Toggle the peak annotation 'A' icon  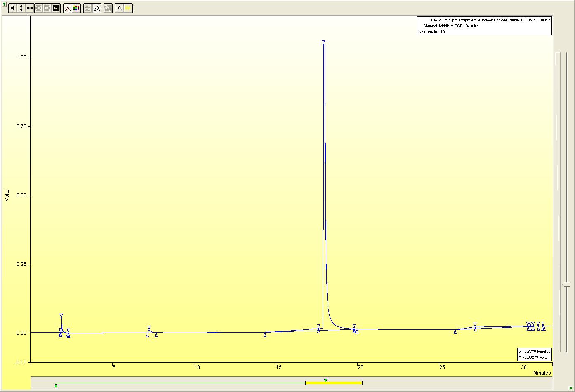point(68,8)
